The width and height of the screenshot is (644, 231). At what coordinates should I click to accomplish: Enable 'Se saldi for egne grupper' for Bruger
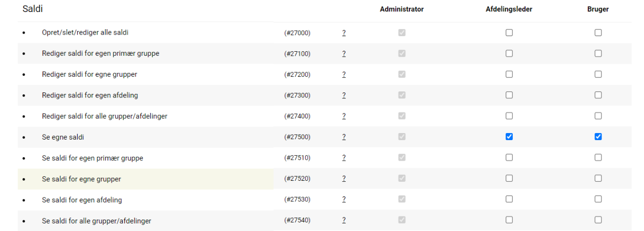pyautogui.click(x=598, y=178)
